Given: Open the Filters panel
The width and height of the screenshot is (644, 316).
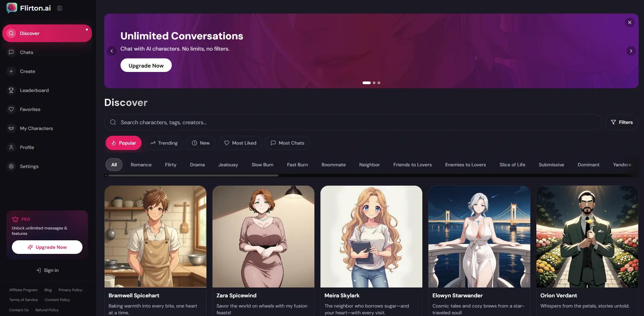Looking at the screenshot, I should (x=622, y=122).
